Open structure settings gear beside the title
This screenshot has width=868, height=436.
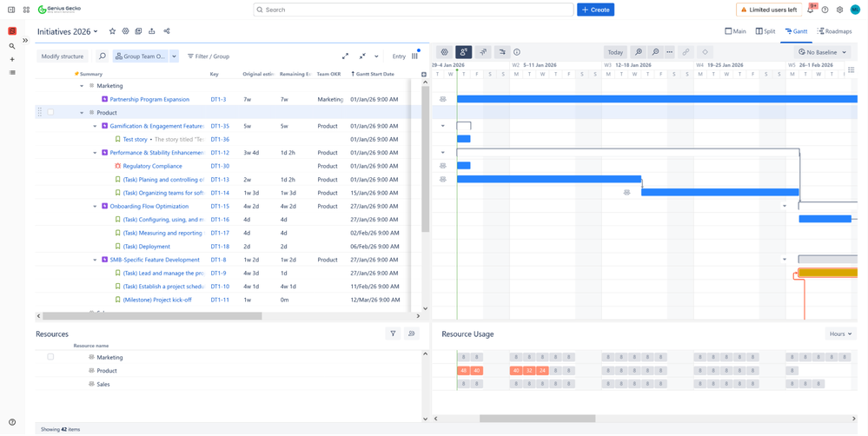coord(126,31)
